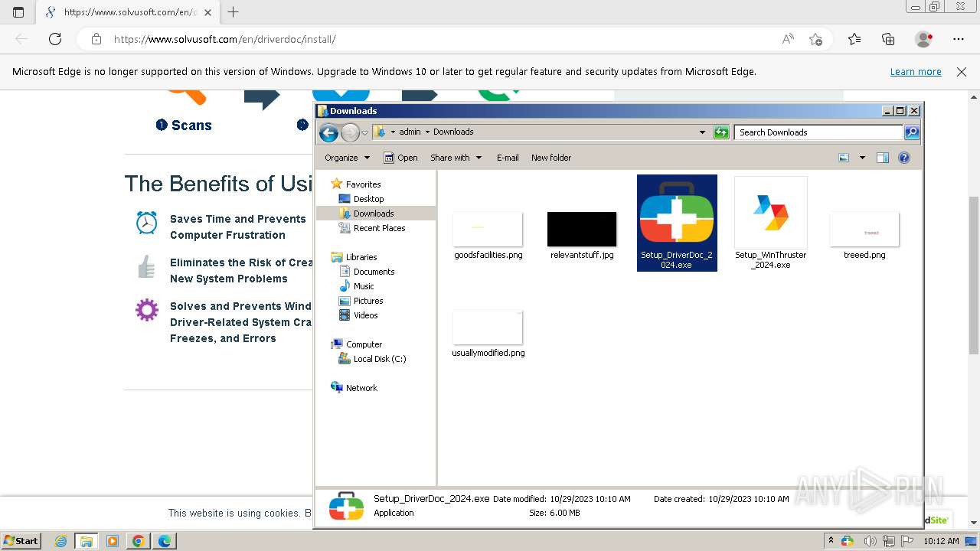The height and width of the screenshot is (551, 980).
Task: Click the Learn more link
Action: click(916, 71)
